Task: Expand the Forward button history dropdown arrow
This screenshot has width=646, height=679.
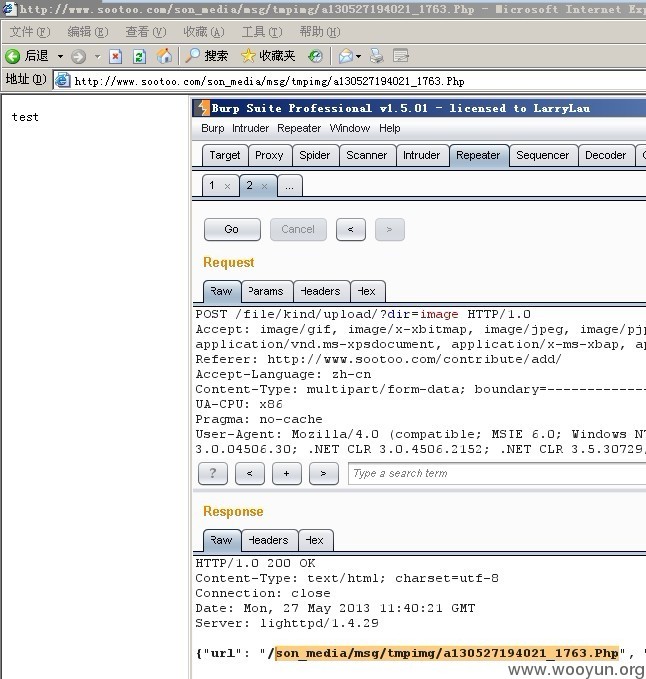Action: [97, 56]
